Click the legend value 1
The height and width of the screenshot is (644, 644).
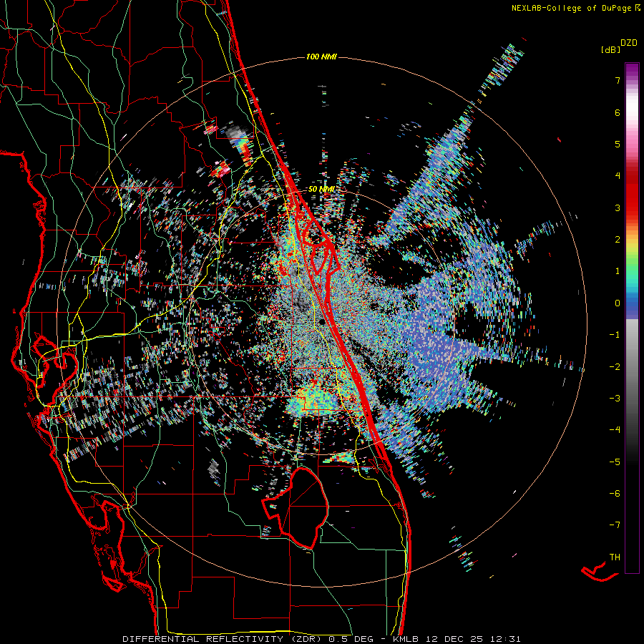pyautogui.click(x=617, y=271)
